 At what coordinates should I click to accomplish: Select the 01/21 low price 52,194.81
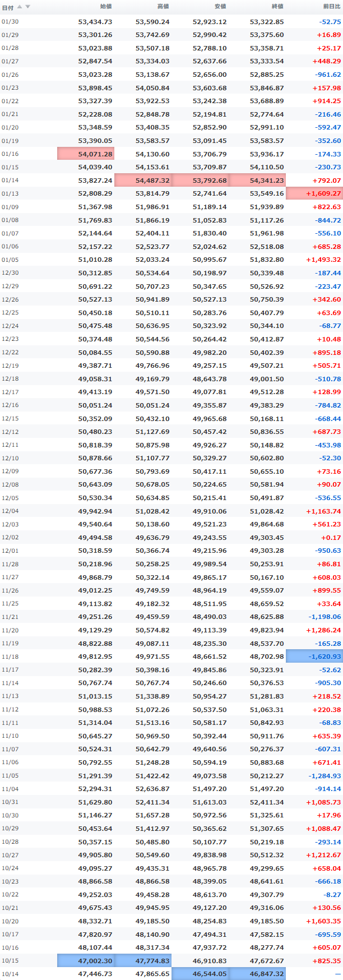pos(210,114)
